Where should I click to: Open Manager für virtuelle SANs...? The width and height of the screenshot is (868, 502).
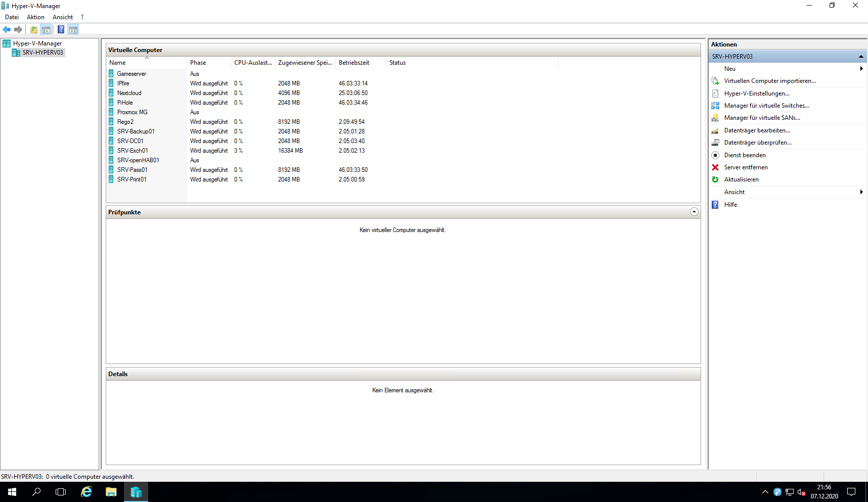tap(762, 118)
